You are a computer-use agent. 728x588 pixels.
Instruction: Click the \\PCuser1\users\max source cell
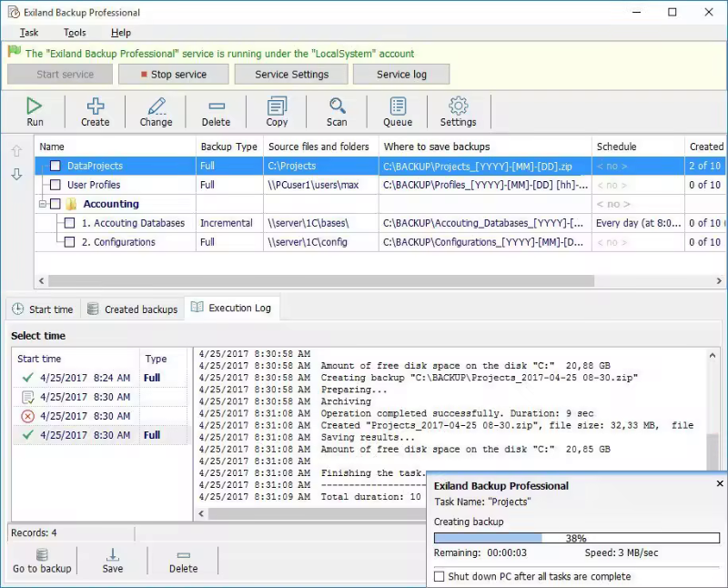[321, 185]
